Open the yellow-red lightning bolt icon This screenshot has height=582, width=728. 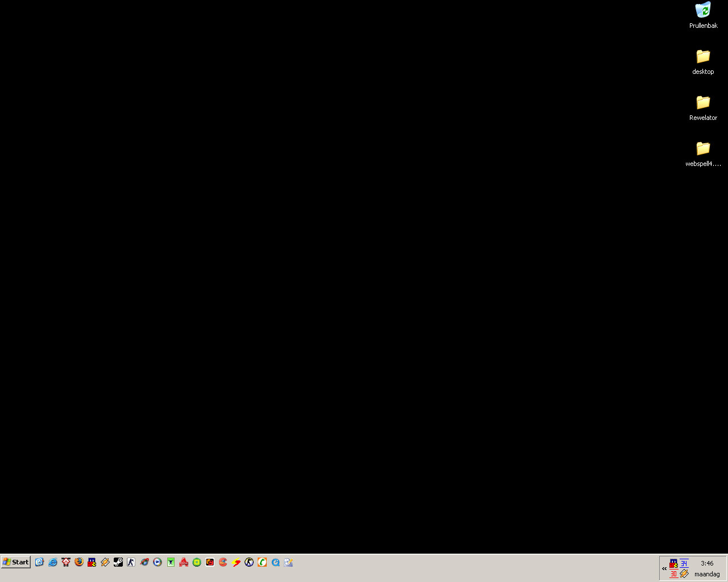coord(236,562)
